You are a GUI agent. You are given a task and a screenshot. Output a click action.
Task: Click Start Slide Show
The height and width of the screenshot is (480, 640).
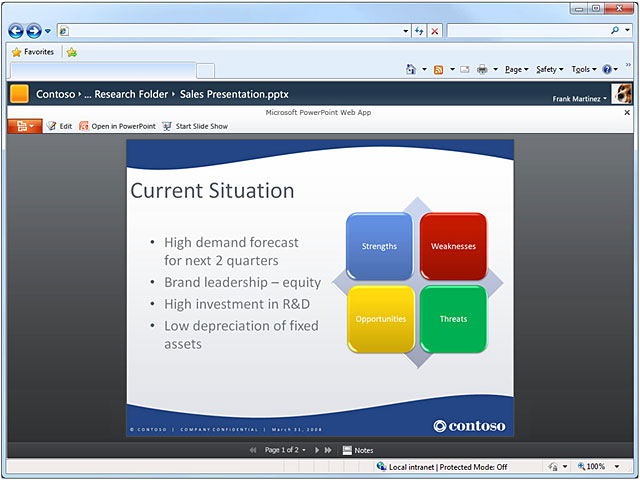[x=195, y=126]
